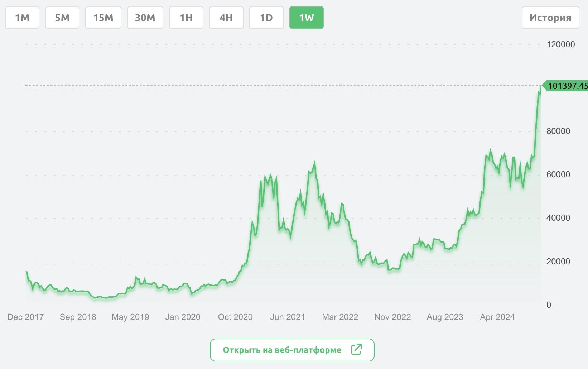This screenshot has height=369, width=588.
Task: Open the История history button
Action: 550,18
